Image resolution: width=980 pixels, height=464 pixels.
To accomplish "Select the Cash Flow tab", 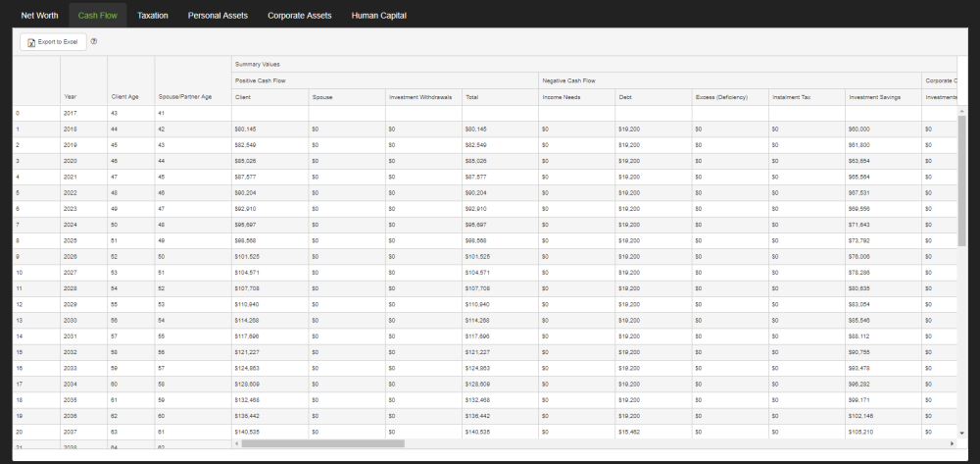I will pos(98,16).
